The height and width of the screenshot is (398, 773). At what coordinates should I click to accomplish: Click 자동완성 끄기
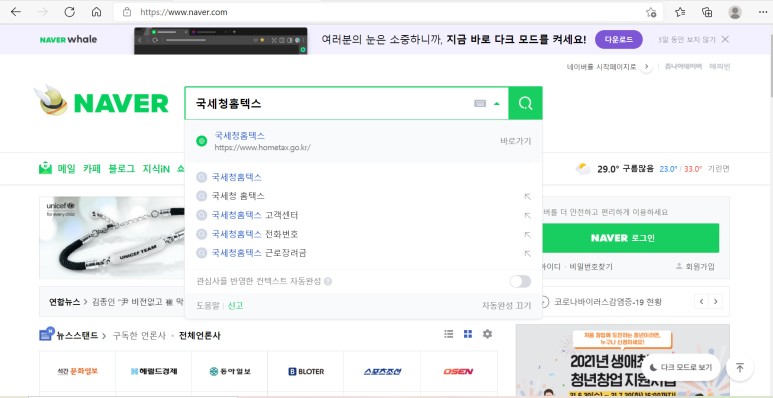[x=507, y=306]
